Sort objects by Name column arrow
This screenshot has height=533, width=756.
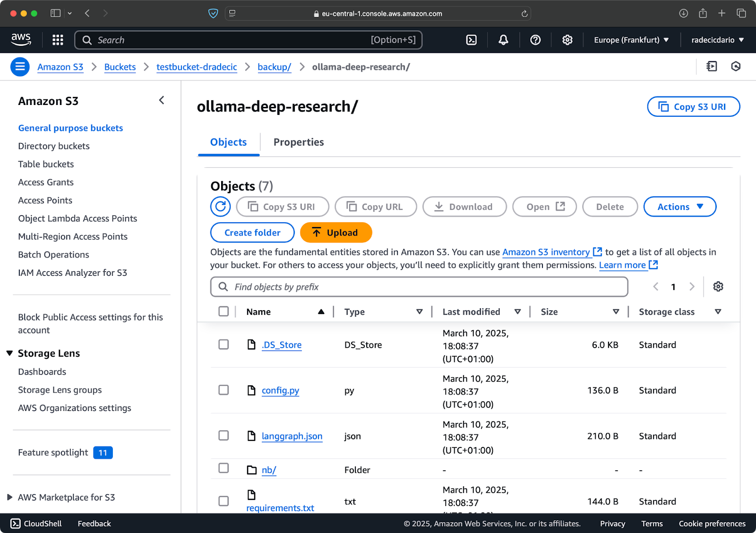point(321,312)
